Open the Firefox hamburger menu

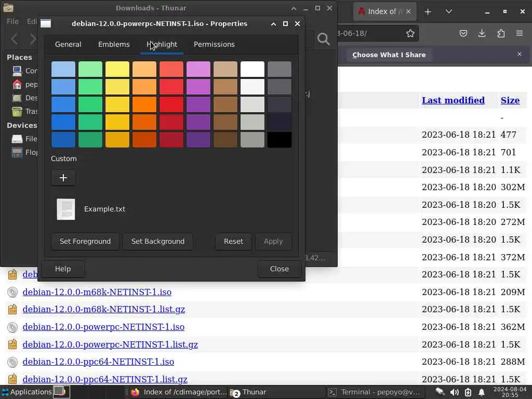[x=520, y=33]
